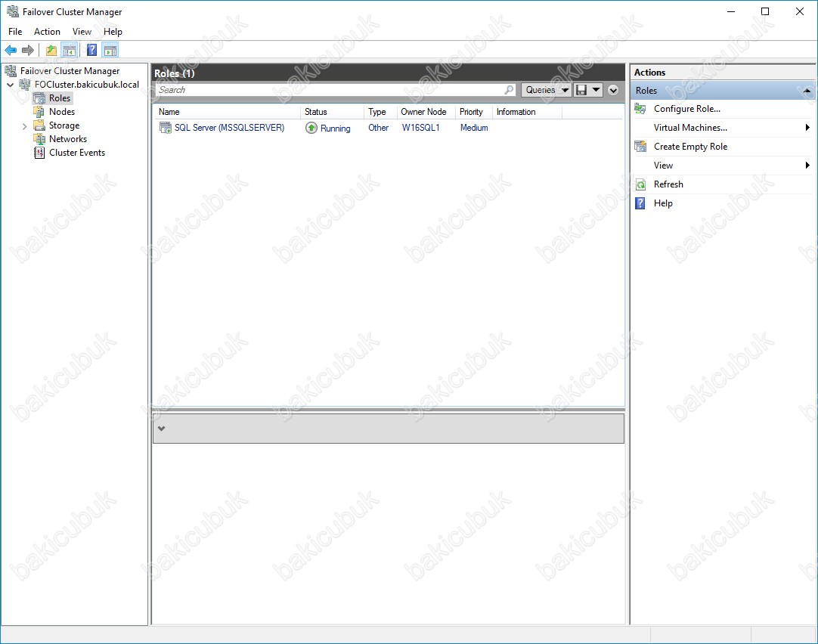Open the Action menu
The width and height of the screenshot is (818, 644).
click(x=47, y=31)
